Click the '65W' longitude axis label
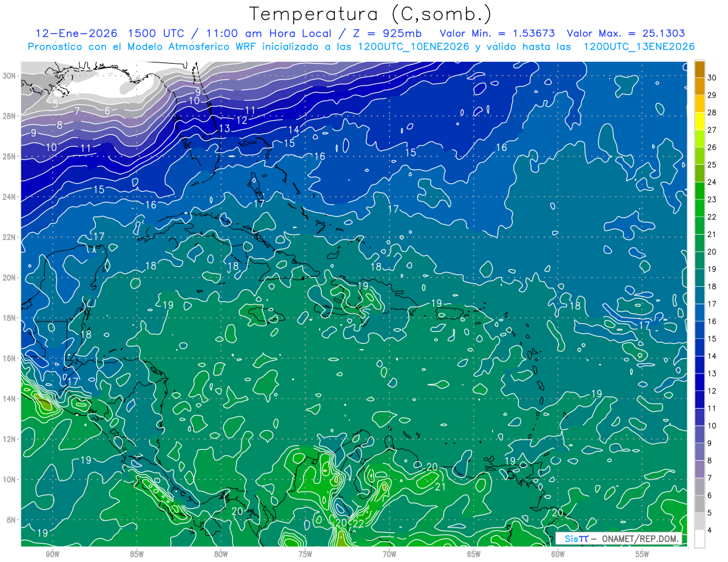728x562 pixels. coord(474,554)
